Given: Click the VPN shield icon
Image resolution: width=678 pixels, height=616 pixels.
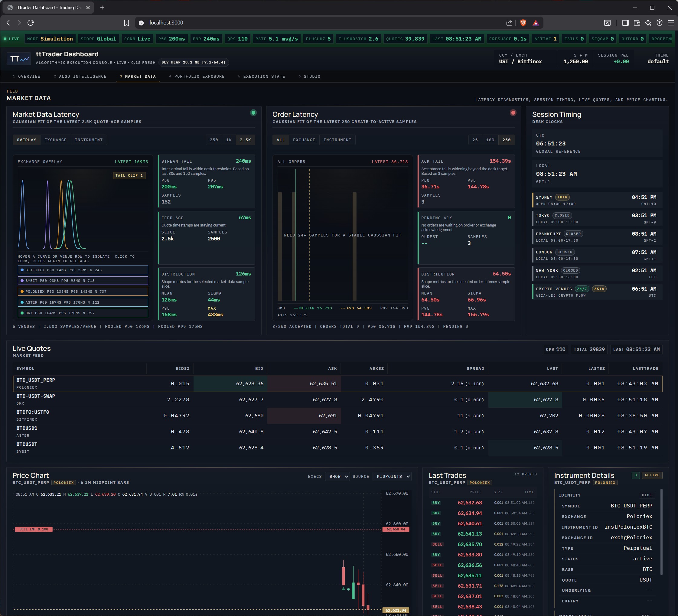Looking at the screenshot, I should pos(659,22).
